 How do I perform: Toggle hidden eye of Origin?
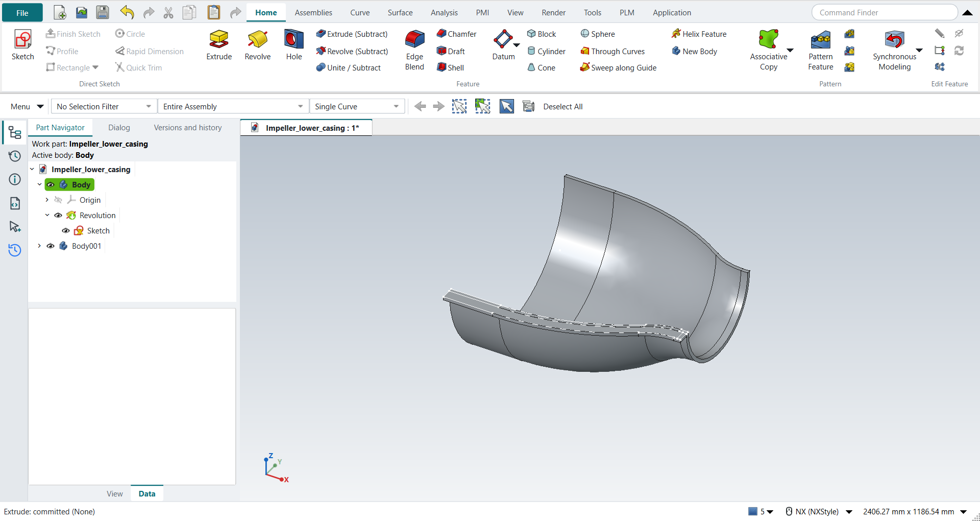58,200
